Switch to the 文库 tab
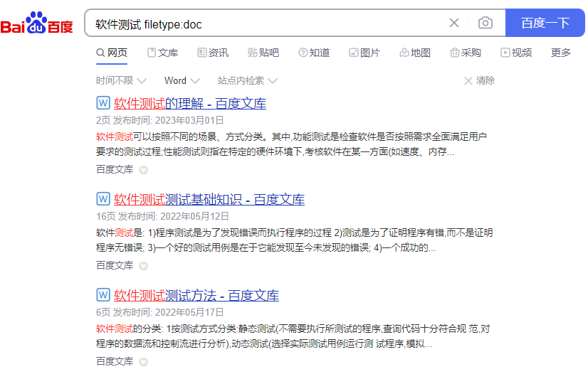The width and height of the screenshot is (588, 379). point(163,53)
